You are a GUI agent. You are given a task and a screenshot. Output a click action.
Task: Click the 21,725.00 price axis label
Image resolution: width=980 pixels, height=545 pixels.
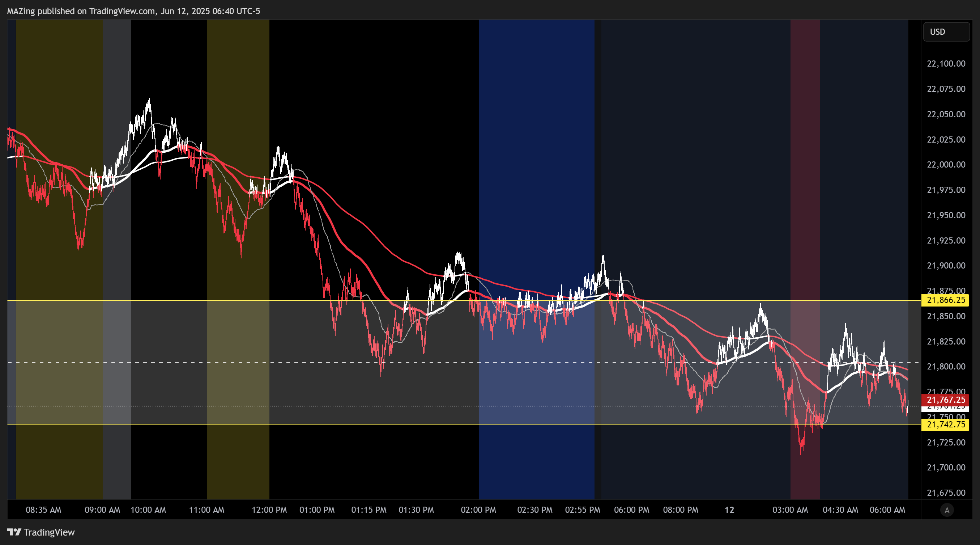point(946,442)
